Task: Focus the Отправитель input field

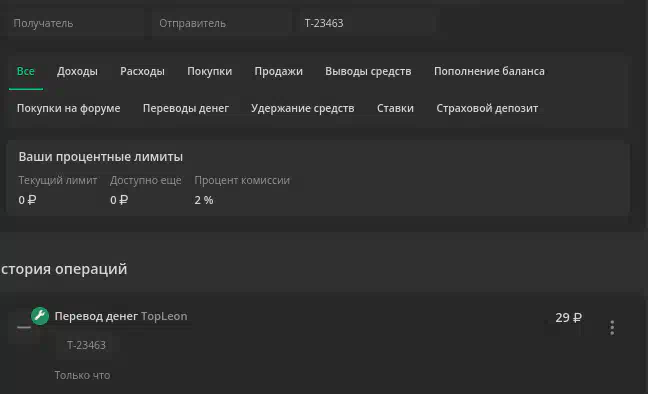Action: (x=222, y=23)
